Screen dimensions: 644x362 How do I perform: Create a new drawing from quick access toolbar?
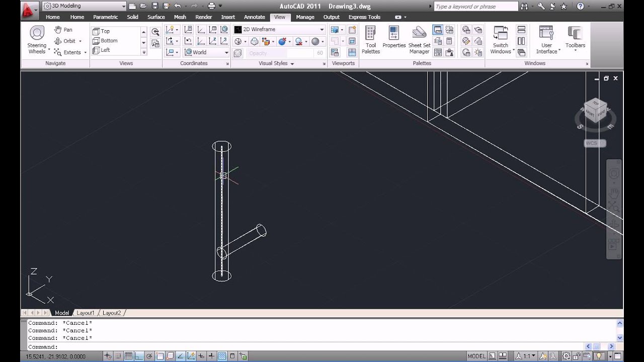point(132,6)
